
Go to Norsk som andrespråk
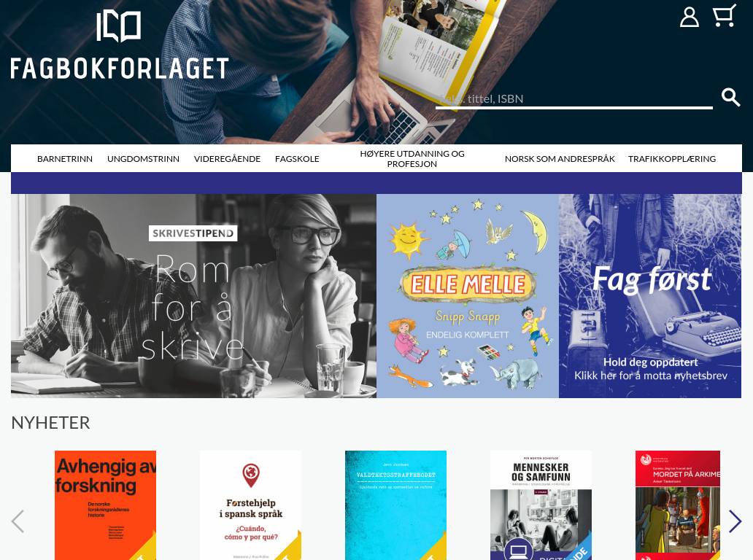(560, 159)
